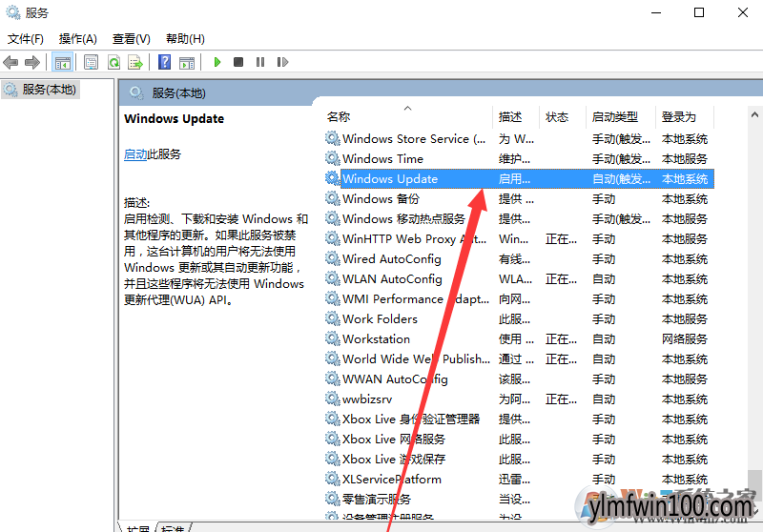The width and height of the screenshot is (763, 532).
Task: Select the Workstation service
Action: click(519, 339)
